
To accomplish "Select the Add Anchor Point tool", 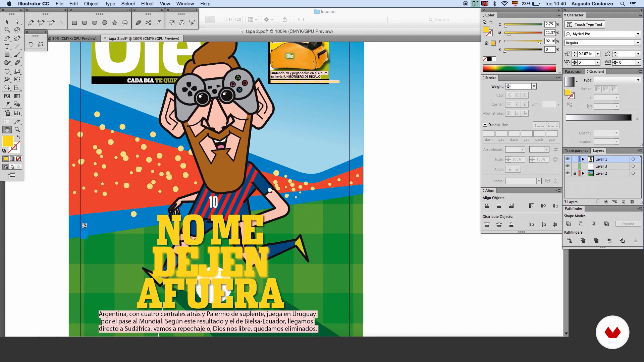I will click(x=41, y=23).
